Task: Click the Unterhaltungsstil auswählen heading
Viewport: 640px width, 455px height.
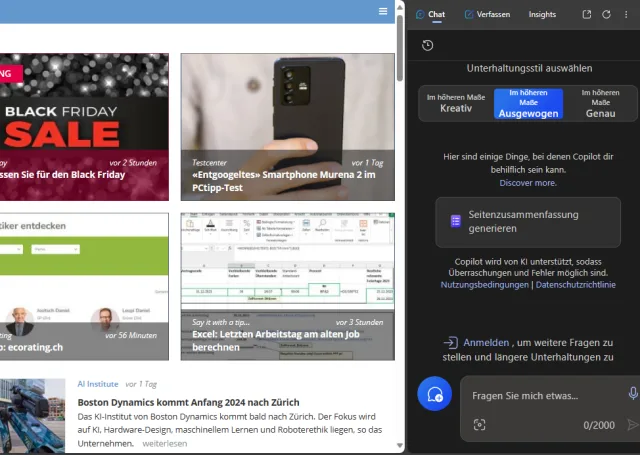Action: (x=529, y=68)
